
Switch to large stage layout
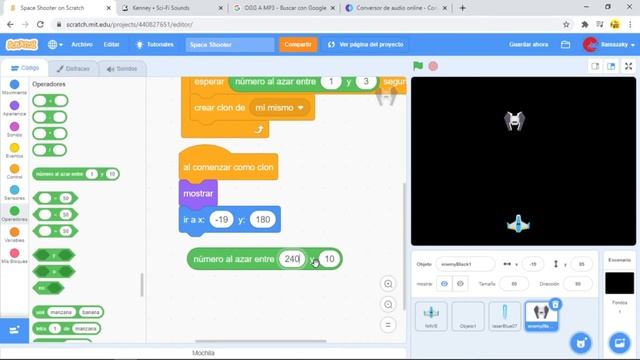[611, 66]
